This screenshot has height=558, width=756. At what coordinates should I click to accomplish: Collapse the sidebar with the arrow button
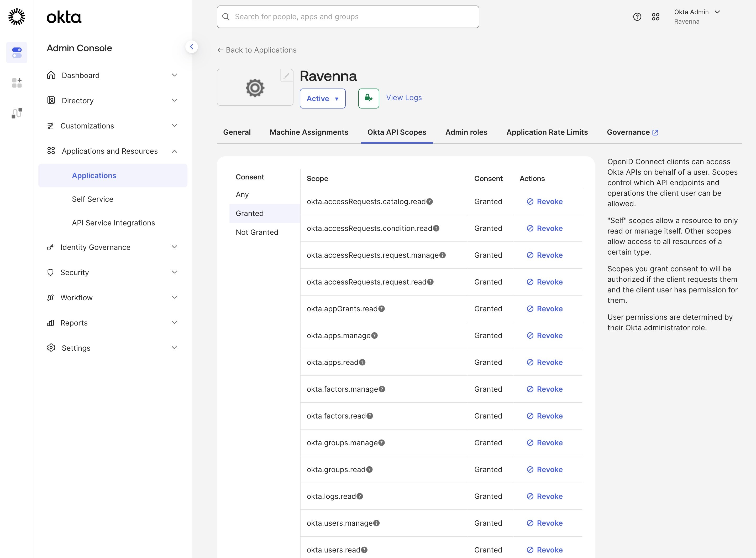point(191,47)
